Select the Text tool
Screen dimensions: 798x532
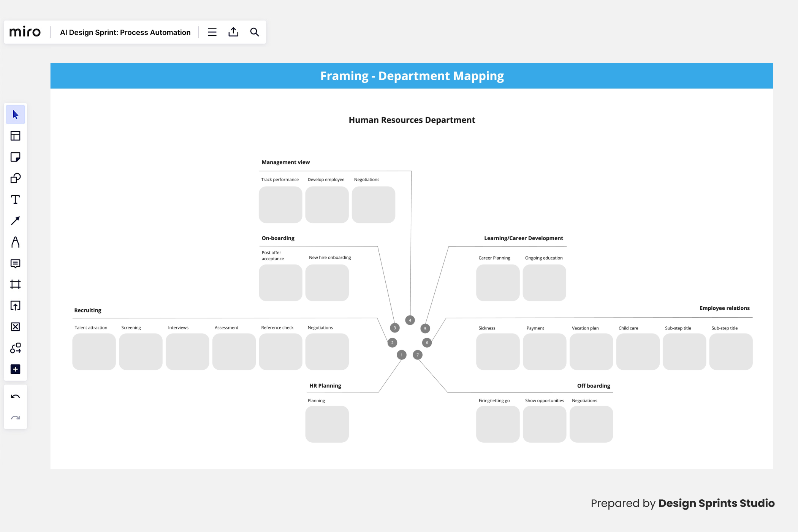[x=16, y=199]
